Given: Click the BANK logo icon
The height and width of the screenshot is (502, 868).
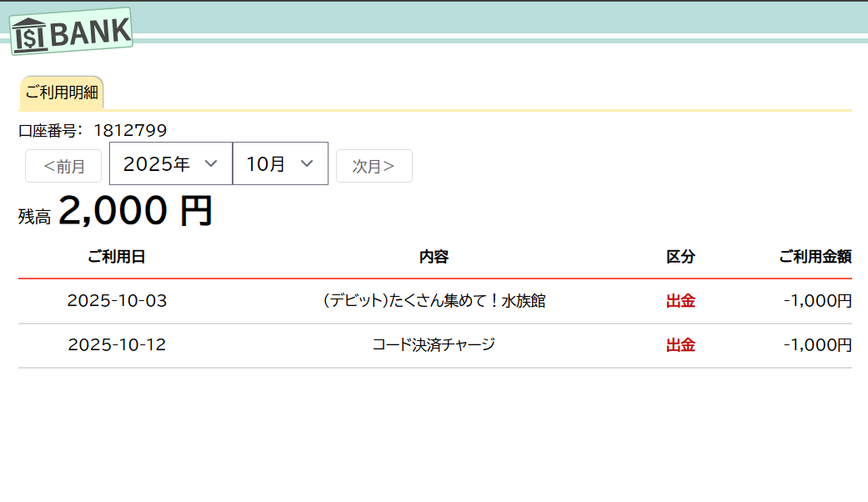Looking at the screenshot, I should coord(72,32).
